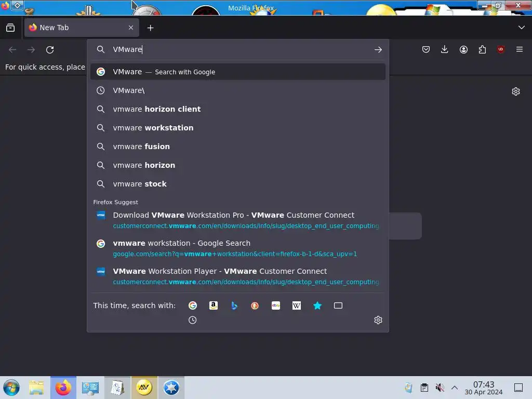Open a new tab with plus button
This screenshot has height=399, width=532.
coord(150,28)
